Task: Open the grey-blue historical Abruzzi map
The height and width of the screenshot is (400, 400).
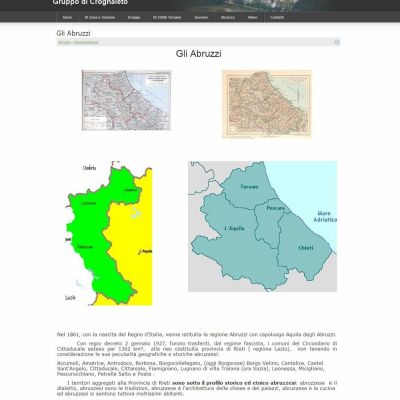Action: tap(126, 100)
